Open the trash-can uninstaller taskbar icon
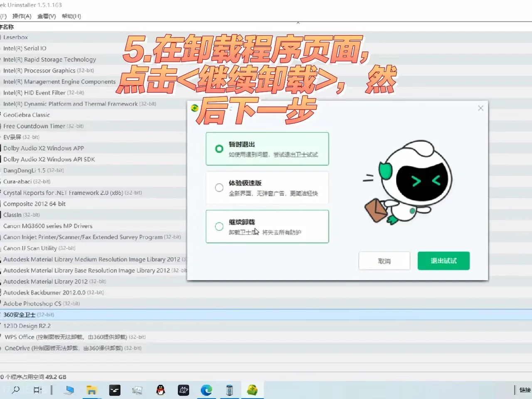Image resolution: width=532 pixels, height=399 pixels. click(229, 390)
